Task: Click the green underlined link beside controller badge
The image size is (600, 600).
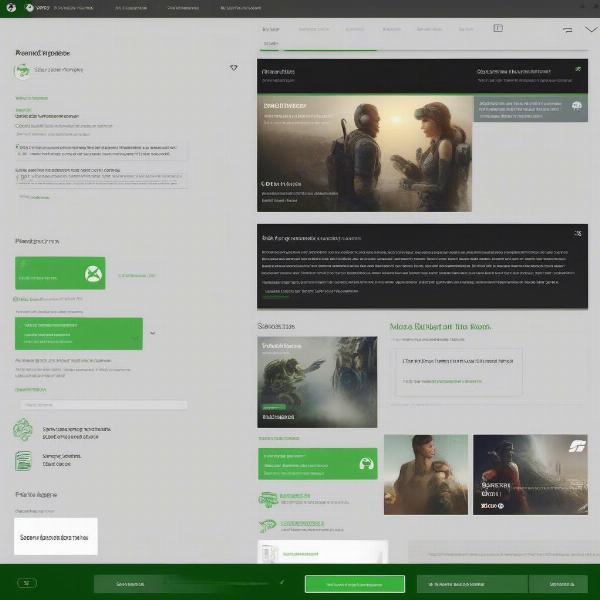Action: [x=295, y=496]
